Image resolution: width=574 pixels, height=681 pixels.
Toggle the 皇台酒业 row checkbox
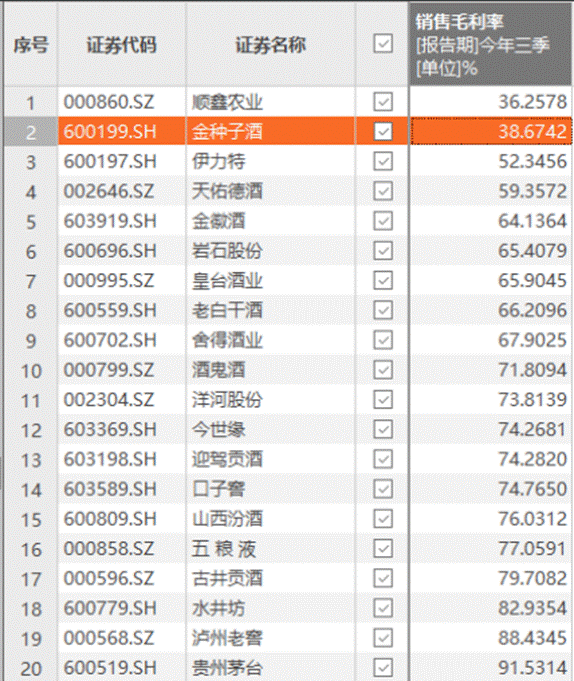point(383,280)
